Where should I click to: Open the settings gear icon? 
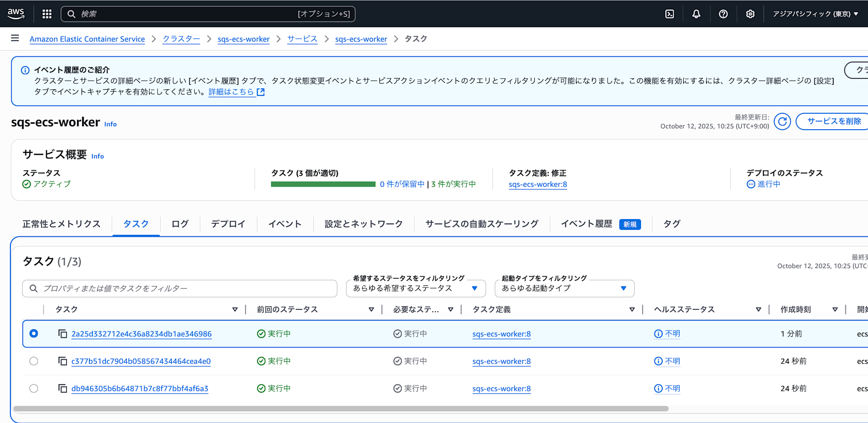pyautogui.click(x=750, y=14)
